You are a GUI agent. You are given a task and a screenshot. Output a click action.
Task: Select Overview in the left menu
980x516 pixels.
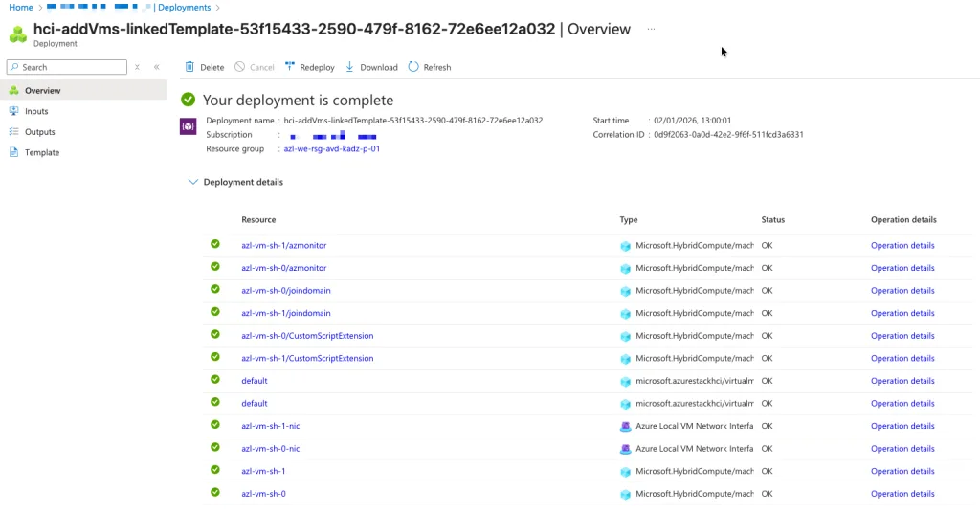click(x=43, y=91)
